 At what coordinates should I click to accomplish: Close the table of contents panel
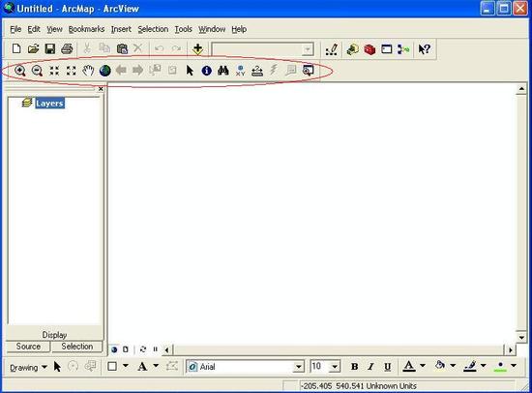[x=101, y=89]
